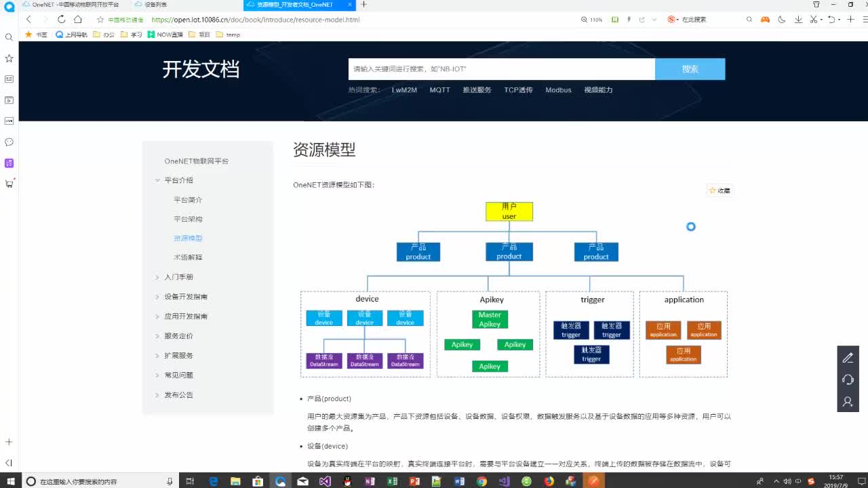Open the NOW直播 bookmark
Screen dimensions: 868x488
(165, 35)
